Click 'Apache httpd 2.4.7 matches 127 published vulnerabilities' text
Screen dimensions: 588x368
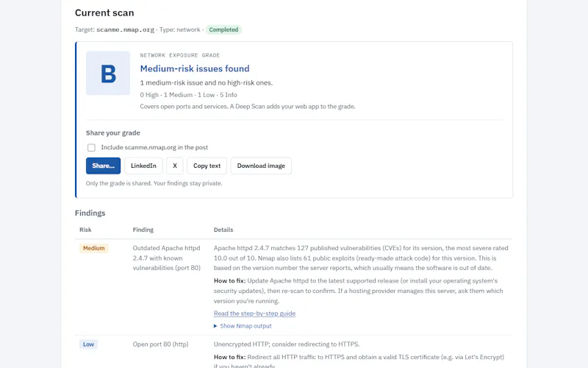(361, 258)
